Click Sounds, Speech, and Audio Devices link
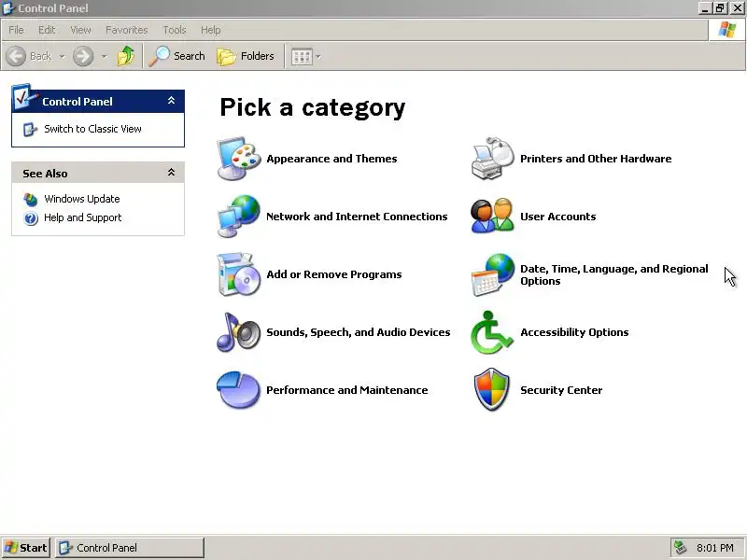 tap(359, 332)
